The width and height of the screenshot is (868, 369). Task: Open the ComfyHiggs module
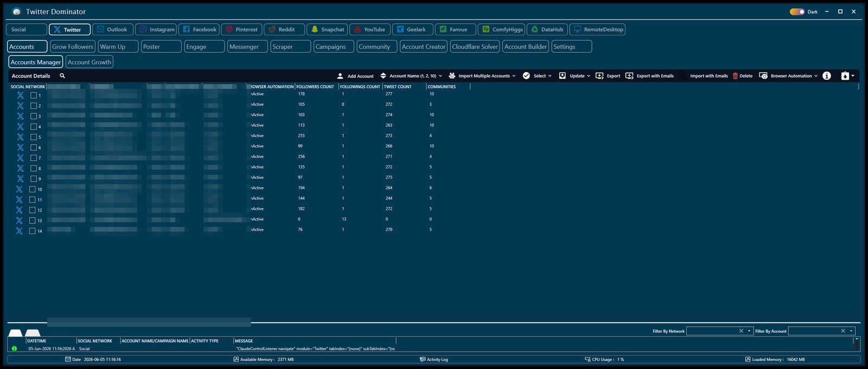tap(501, 29)
